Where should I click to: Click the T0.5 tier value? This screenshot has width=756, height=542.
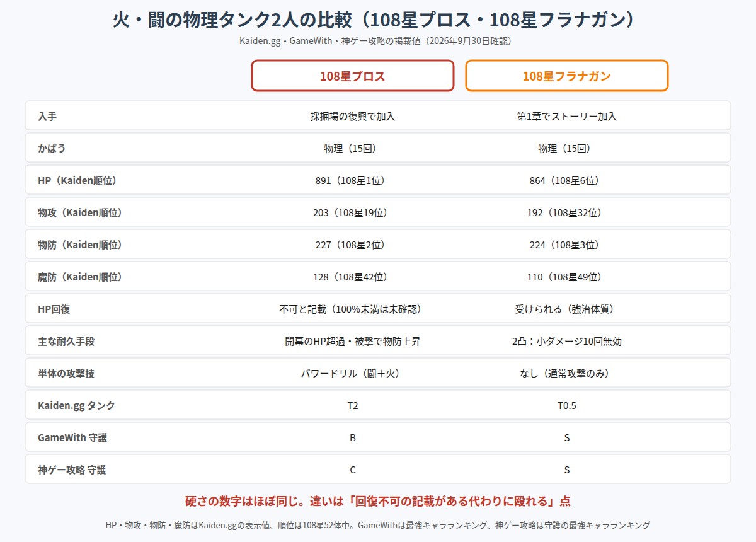(x=567, y=406)
